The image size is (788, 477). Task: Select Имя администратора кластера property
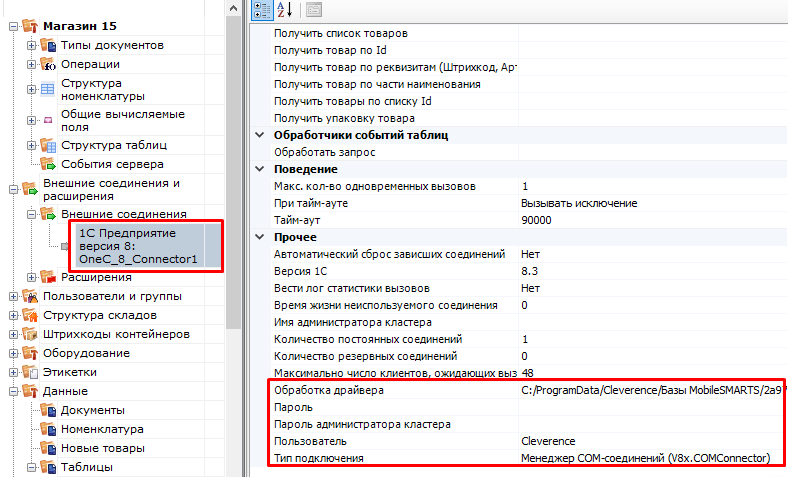click(353, 322)
